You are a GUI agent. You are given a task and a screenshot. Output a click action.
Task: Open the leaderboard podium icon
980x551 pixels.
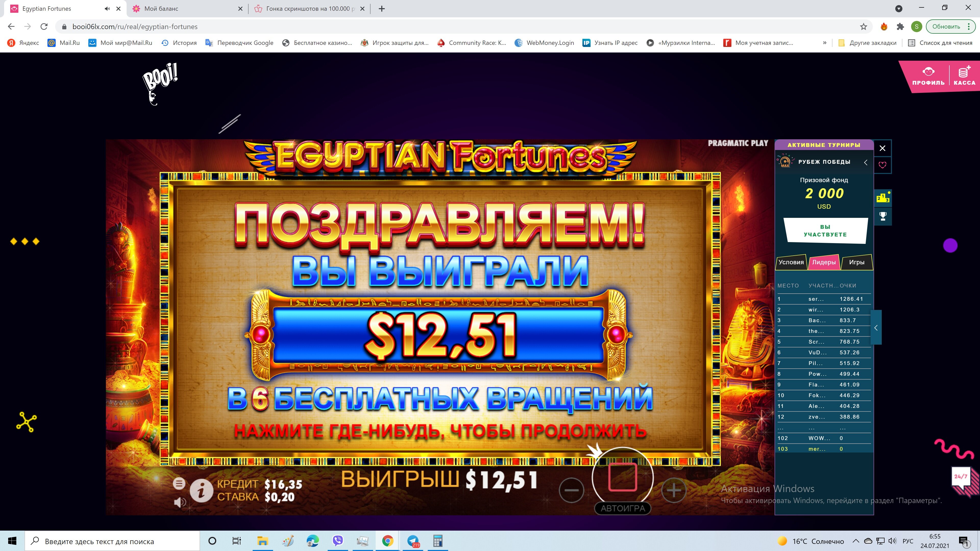pos(883,198)
